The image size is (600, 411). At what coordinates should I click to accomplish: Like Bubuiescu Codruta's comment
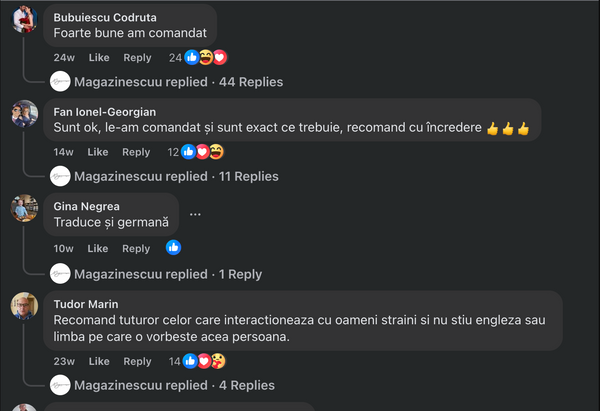pos(99,57)
